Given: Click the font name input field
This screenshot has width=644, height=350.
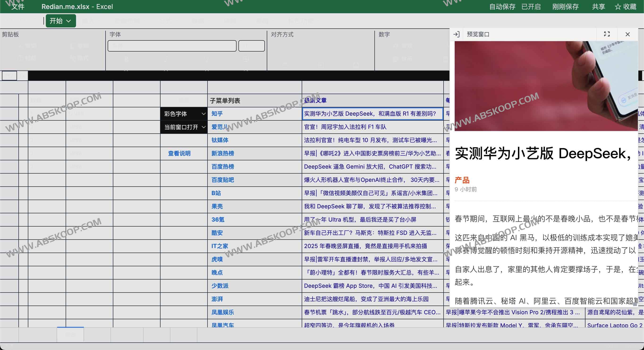Looking at the screenshot, I should point(172,46).
